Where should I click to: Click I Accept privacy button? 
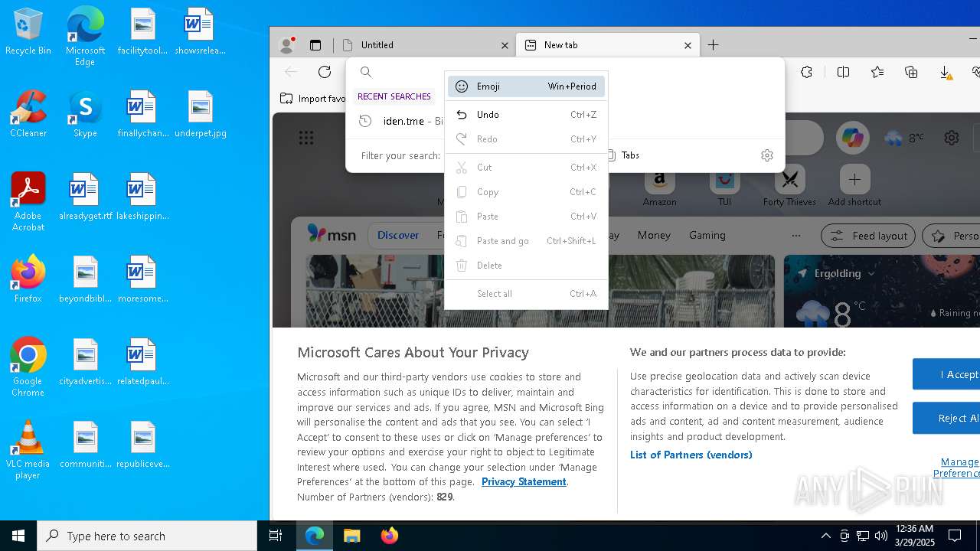coord(946,374)
